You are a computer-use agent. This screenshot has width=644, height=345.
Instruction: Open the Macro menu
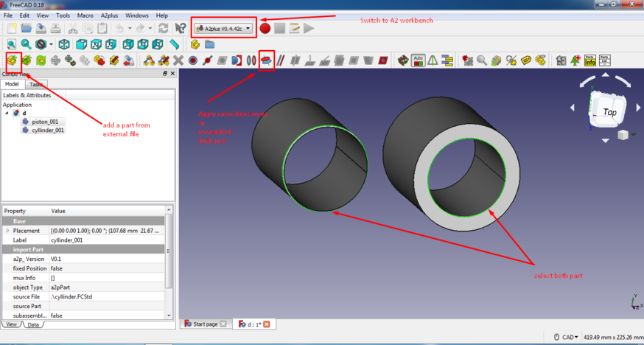click(85, 15)
